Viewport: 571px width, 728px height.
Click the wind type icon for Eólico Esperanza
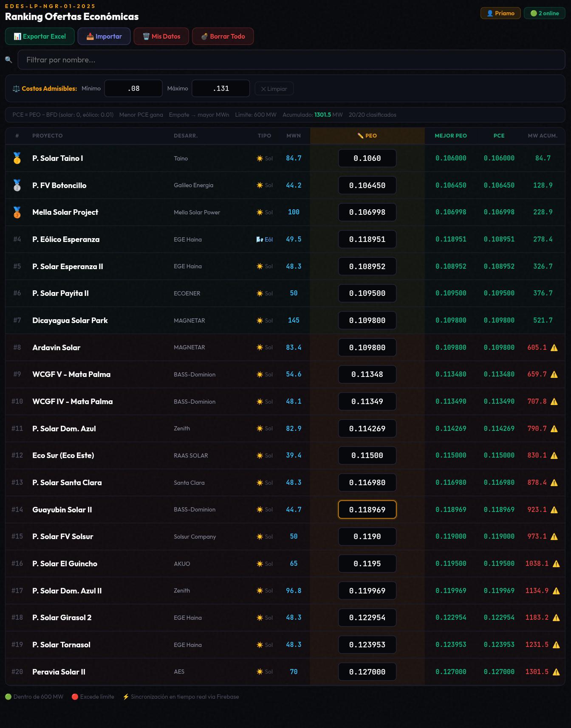pos(260,239)
